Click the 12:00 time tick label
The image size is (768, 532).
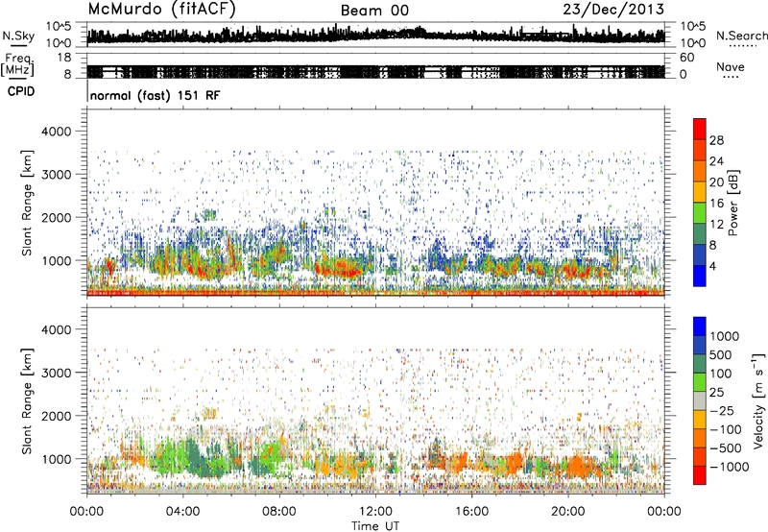tap(375, 512)
